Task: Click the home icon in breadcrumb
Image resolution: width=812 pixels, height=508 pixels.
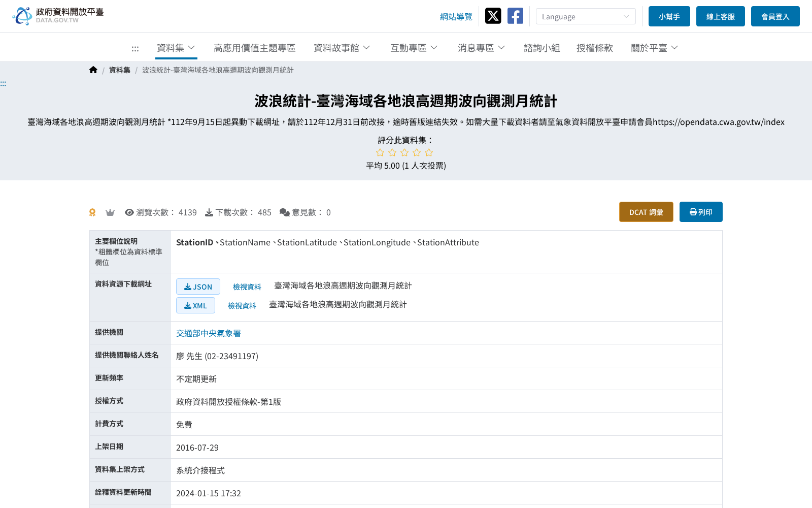Action: 93,70
